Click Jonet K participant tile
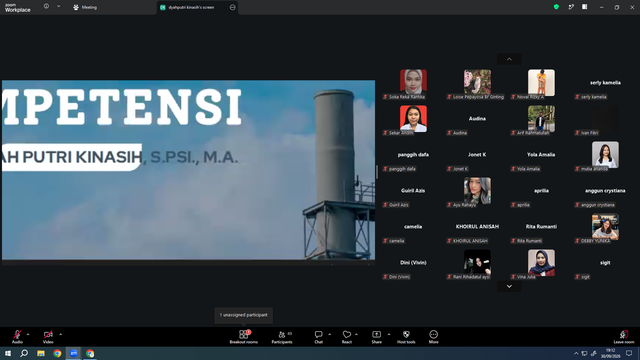Viewport: 640px width, 360px height. pyautogui.click(x=477, y=156)
